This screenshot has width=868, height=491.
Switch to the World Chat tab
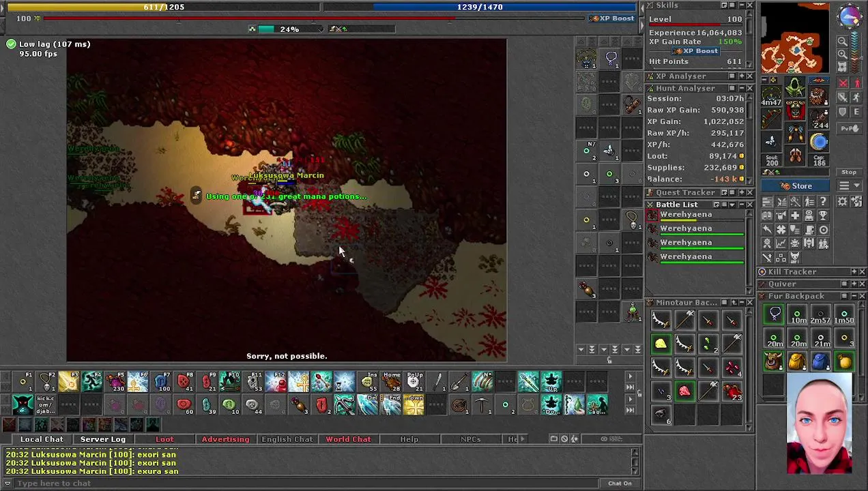pyautogui.click(x=348, y=439)
